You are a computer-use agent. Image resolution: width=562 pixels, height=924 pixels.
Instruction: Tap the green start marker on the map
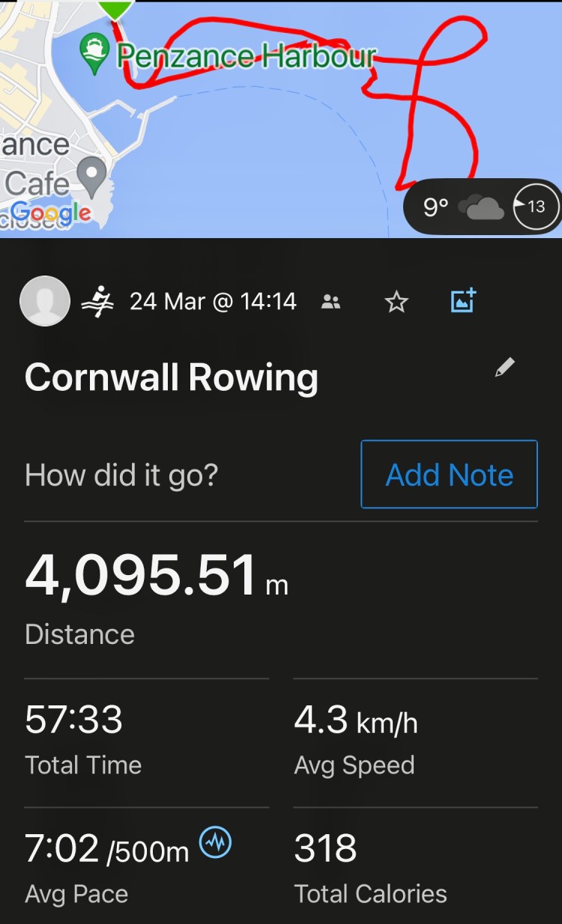(x=115, y=9)
